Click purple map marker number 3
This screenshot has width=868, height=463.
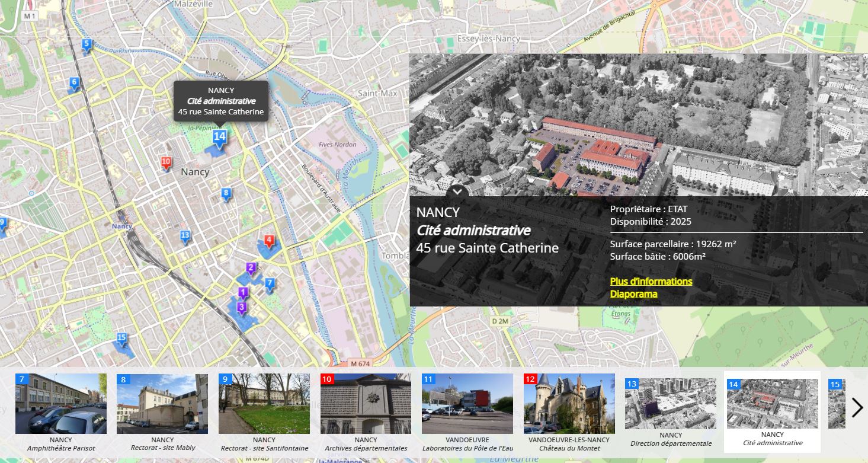point(241,308)
